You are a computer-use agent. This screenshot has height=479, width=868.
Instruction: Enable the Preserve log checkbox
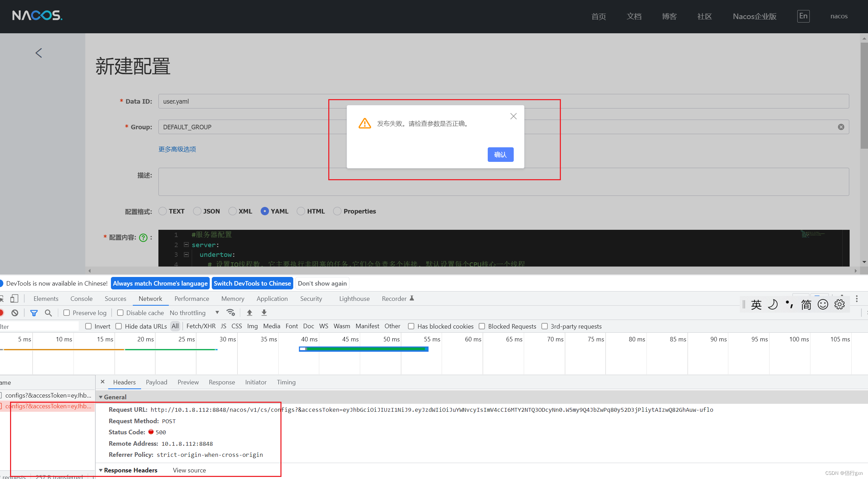click(x=67, y=313)
